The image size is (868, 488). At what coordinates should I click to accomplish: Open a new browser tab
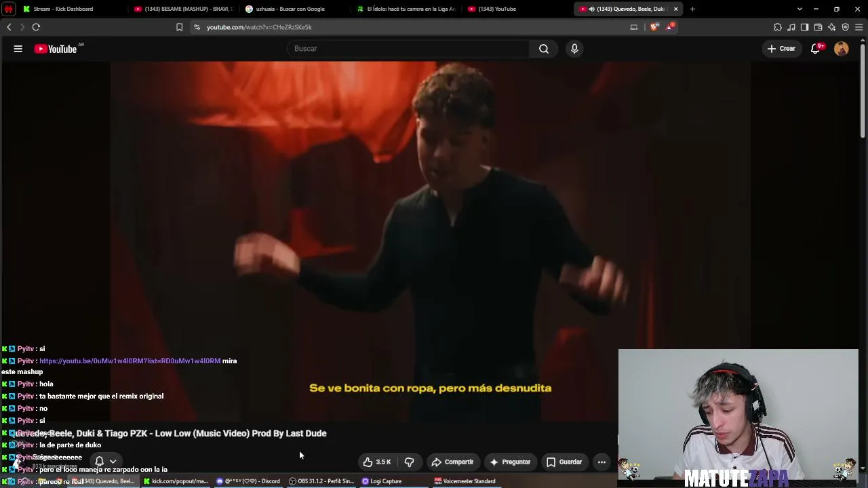(692, 9)
